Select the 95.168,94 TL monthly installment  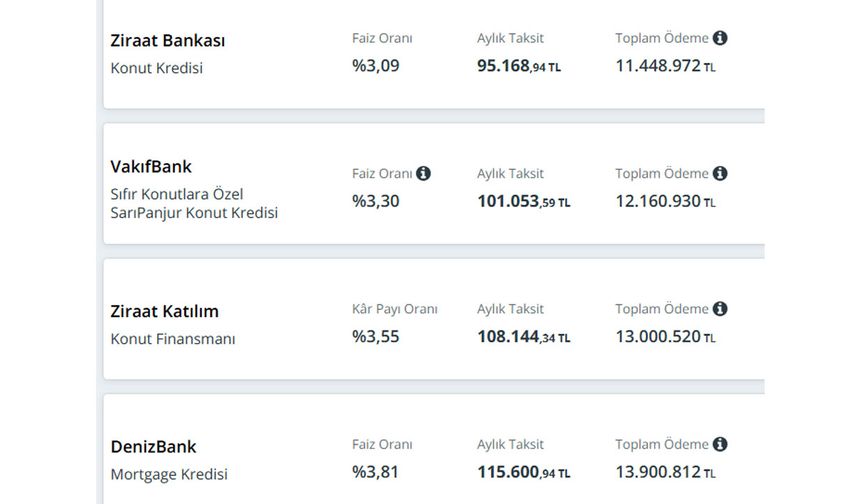coord(519,66)
